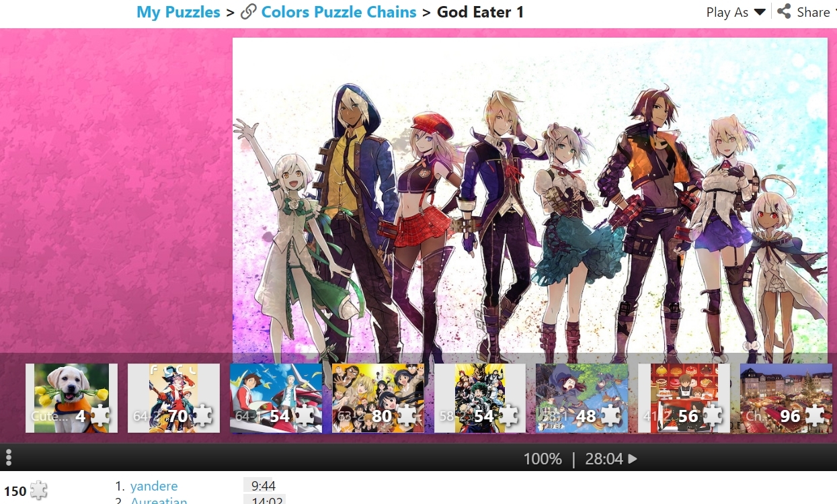Click the play triangle next to 28:04

[x=633, y=459]
